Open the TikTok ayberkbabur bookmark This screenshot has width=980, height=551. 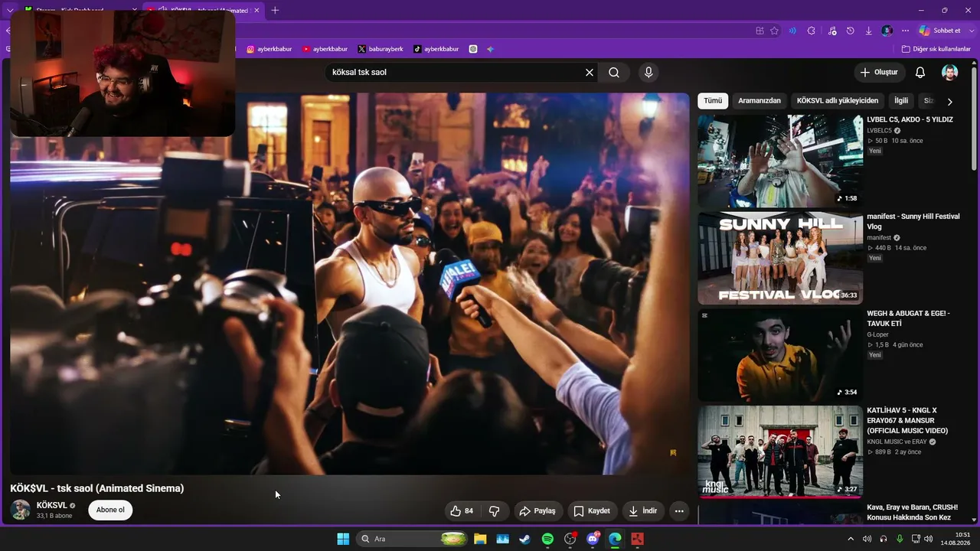pos(436,49)
